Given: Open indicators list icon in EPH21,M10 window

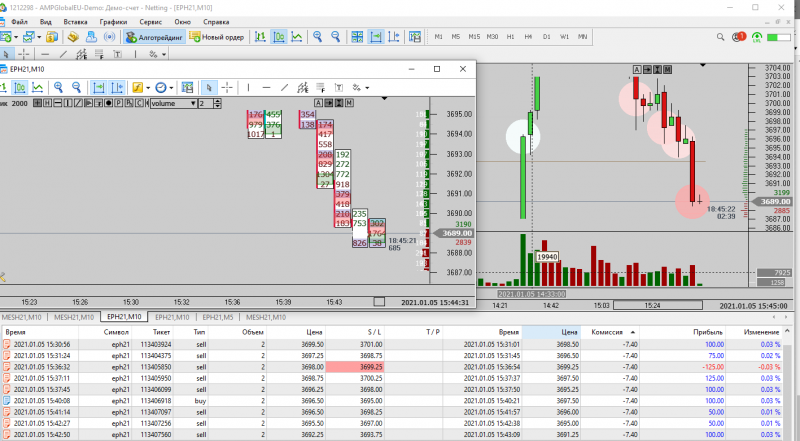Looking at the screenshot, I should pyautogui.click(x=137, y=87).
